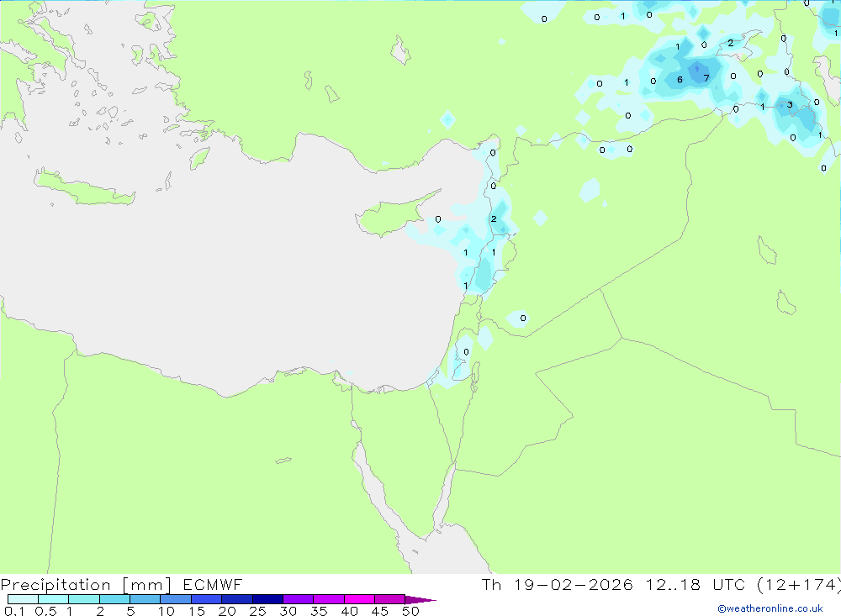The height and width of the screenshot is (616, 841).
Task: Click the '50' legend scale label
Action: point(410,611)
